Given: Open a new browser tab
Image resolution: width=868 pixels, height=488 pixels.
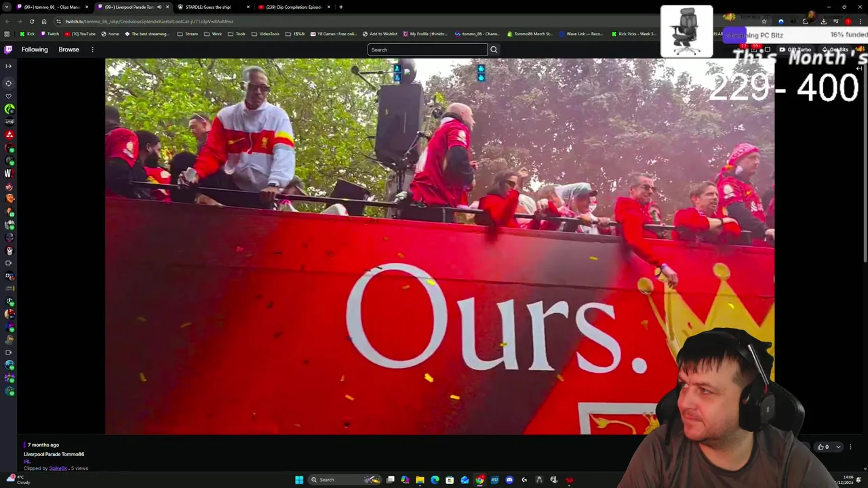Looking at the screenshot, I should click(x=340, y=7).
